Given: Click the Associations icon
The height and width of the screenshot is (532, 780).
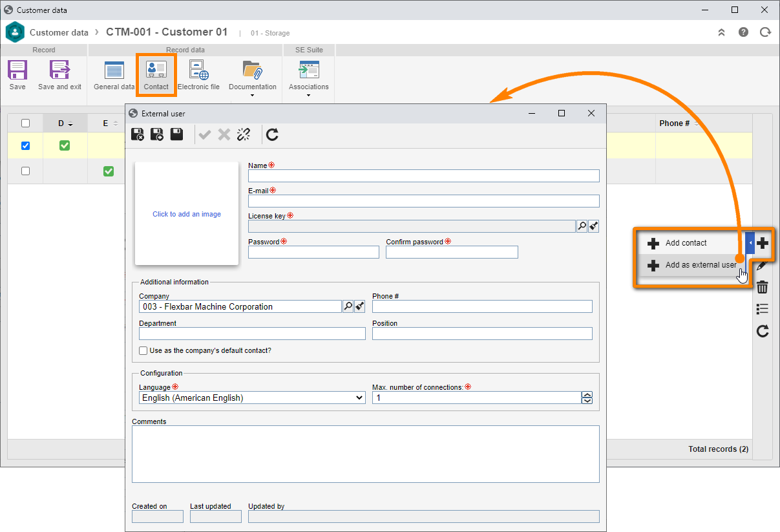Looking at the screenshot, I should [x=309, y=70].
